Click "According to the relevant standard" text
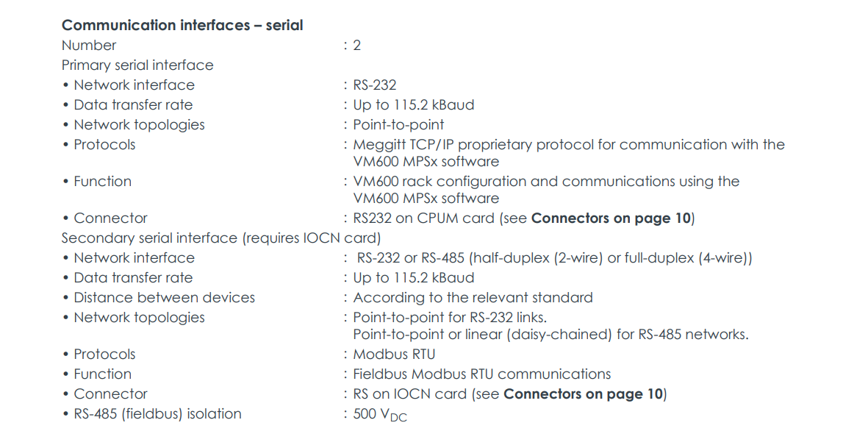The height and width of the screenshot is (445, 868). (473, 298)
